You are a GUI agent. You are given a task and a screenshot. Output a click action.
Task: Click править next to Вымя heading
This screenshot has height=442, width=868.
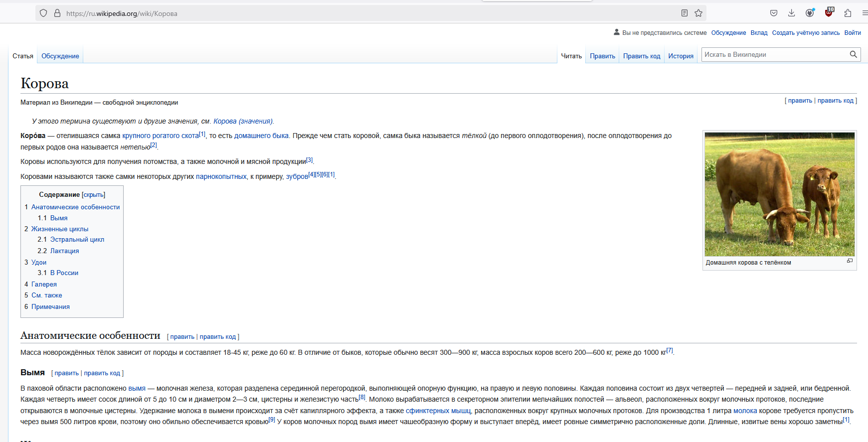67,373
